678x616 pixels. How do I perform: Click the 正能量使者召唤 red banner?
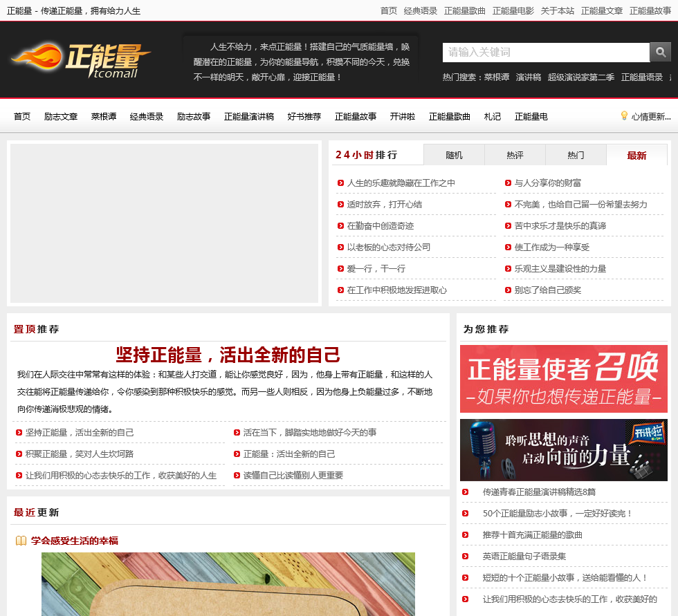(563, 379)
